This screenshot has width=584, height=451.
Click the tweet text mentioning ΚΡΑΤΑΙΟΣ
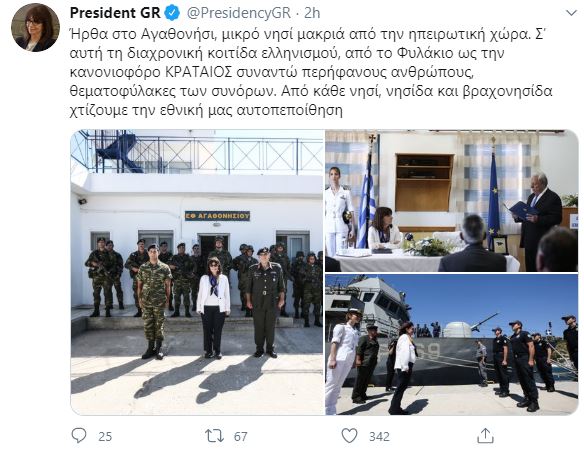(272, 72)
